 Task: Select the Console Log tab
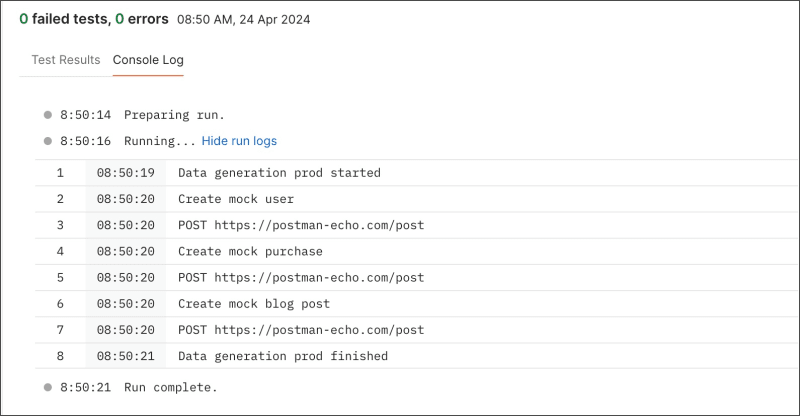148,60
